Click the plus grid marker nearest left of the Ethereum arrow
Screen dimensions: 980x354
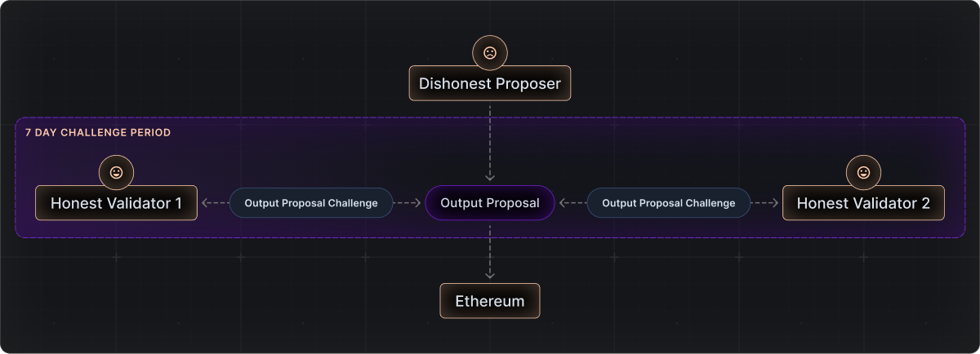point(365,258)
